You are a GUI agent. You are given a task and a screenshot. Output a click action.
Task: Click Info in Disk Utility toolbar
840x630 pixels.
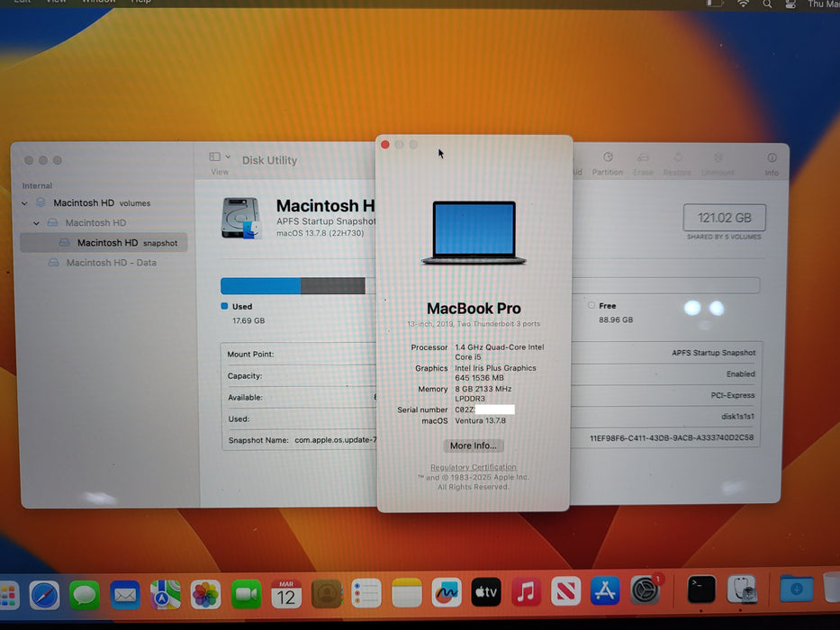click(x=772, y=165)
